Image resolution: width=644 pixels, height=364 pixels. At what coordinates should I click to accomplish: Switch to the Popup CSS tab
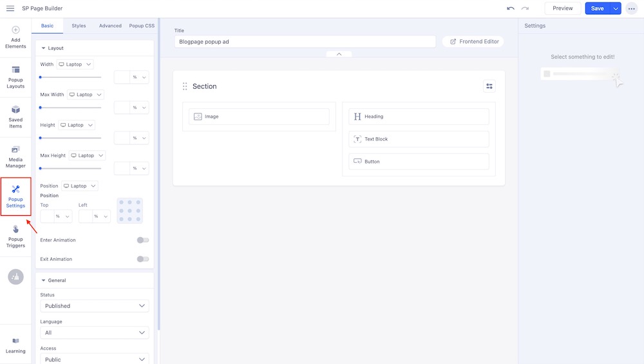tap(141, 26)
